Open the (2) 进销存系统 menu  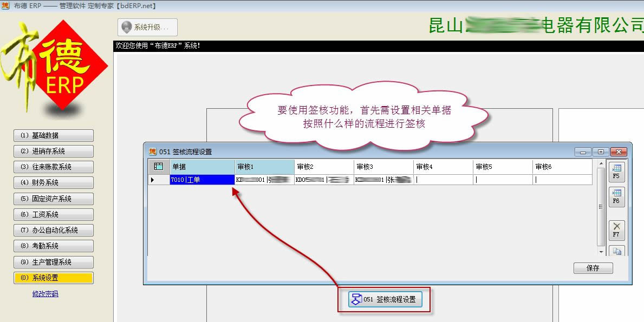click(x=54, y=151)
